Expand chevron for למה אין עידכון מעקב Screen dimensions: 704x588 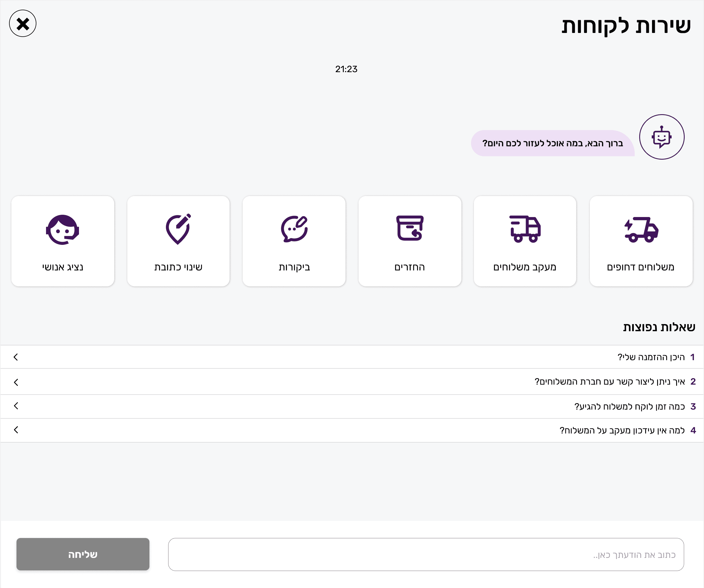click(x=16, y=430)
